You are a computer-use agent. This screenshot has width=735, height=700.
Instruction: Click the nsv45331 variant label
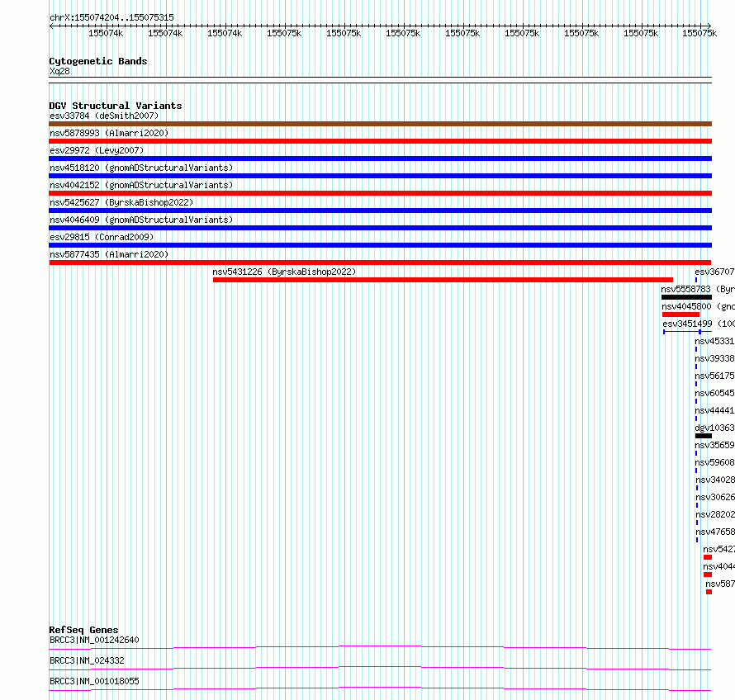(714, 341)
